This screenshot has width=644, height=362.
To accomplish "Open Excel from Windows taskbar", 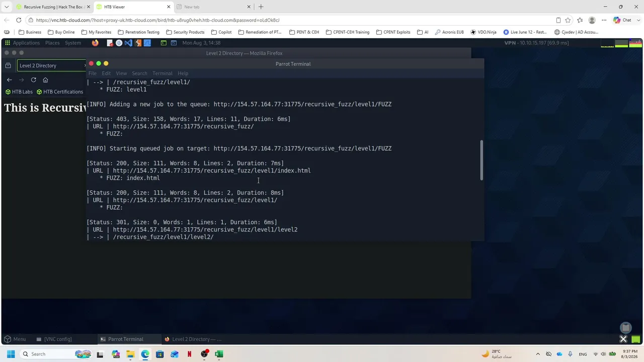I will click(x=219, y=354).
